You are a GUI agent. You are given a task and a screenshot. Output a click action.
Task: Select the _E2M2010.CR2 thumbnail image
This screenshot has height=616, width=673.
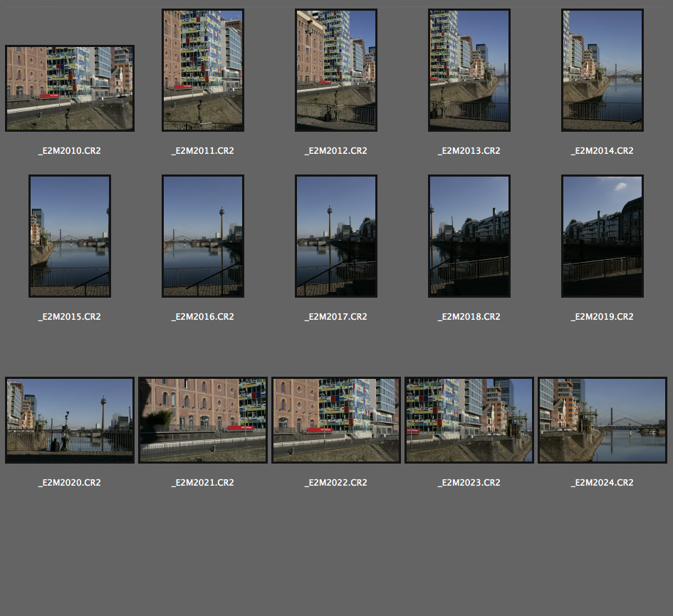[x=70, y=88]
